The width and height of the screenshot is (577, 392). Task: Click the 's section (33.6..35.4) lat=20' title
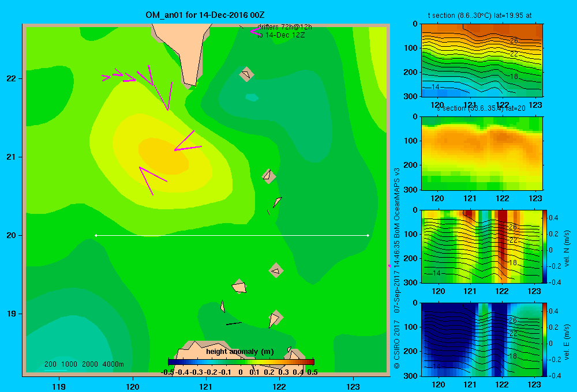tap(481, 108)
